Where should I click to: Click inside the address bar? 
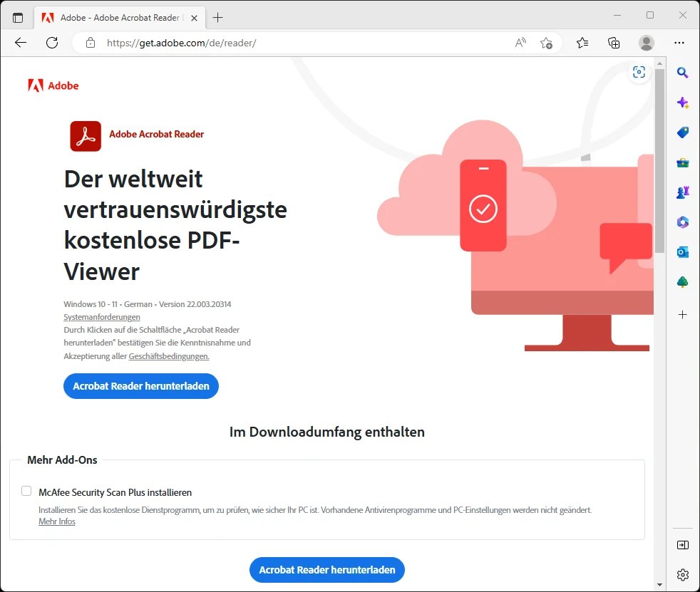point(285,43)
